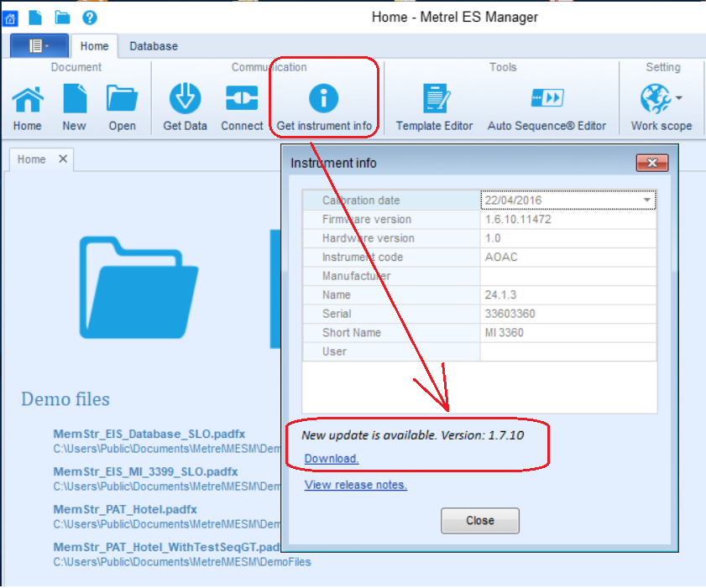Open the Calibration date dropdown
706x588 pixels.
coord(646,200)
